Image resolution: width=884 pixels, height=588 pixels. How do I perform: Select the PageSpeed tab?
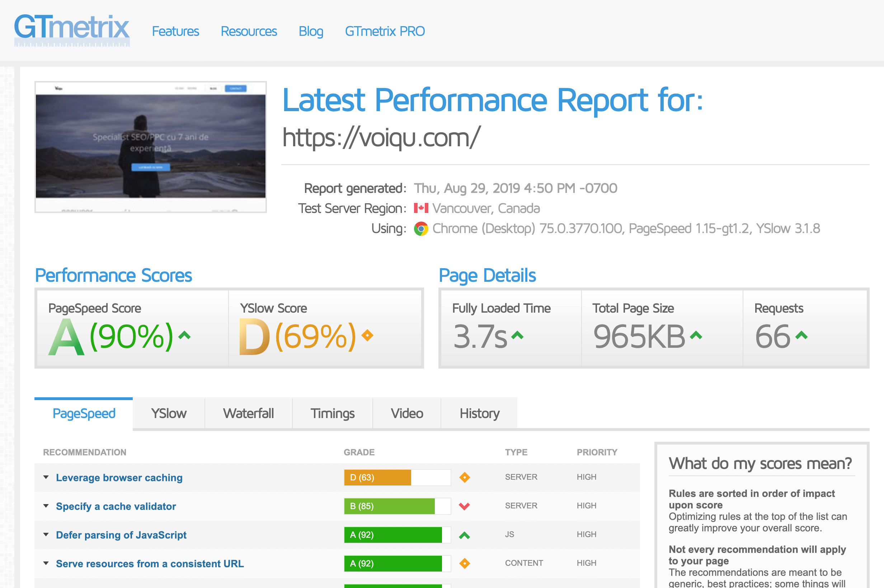point(84,413)
